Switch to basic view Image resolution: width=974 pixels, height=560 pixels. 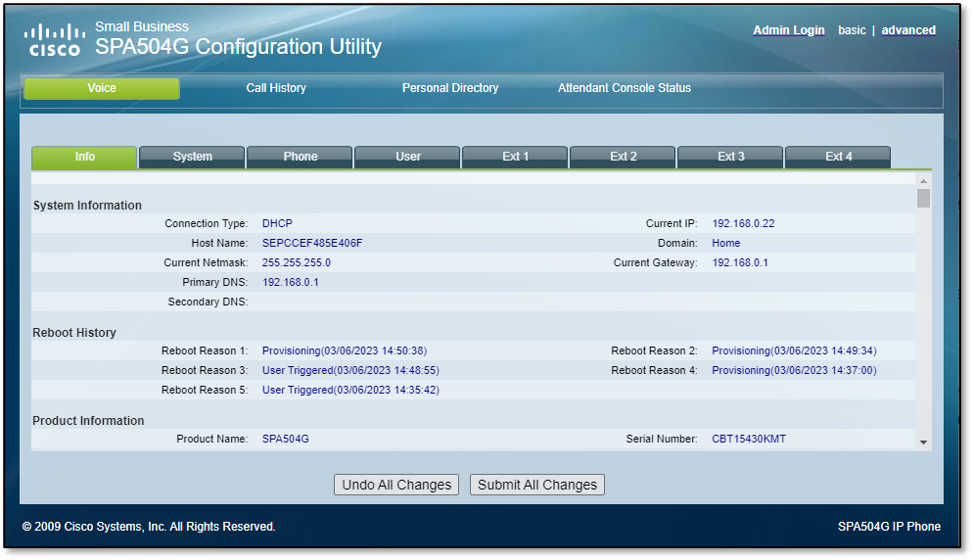(852, 29)
